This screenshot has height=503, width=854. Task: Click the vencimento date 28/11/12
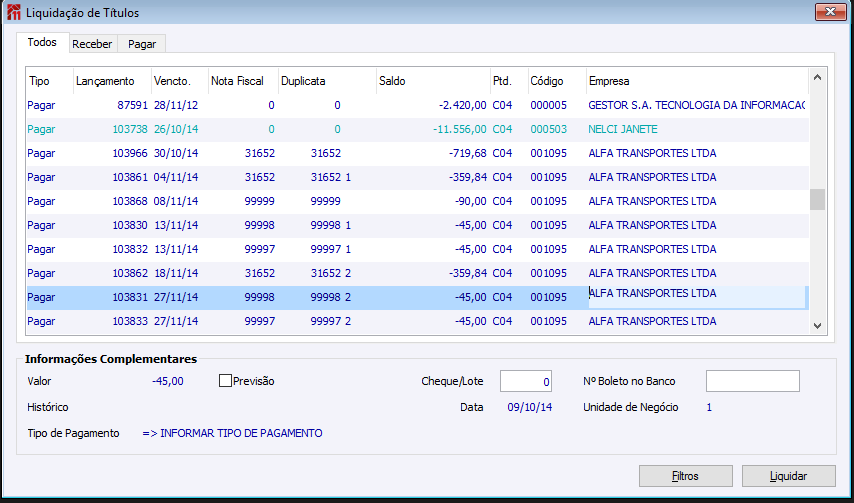click(176, 106)
